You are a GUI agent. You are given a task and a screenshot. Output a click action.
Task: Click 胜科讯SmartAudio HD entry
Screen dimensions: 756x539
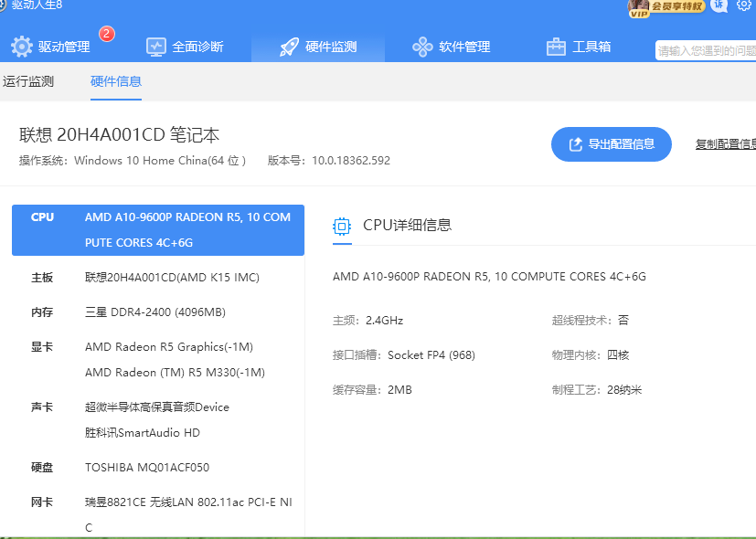(x=143, y=432)
